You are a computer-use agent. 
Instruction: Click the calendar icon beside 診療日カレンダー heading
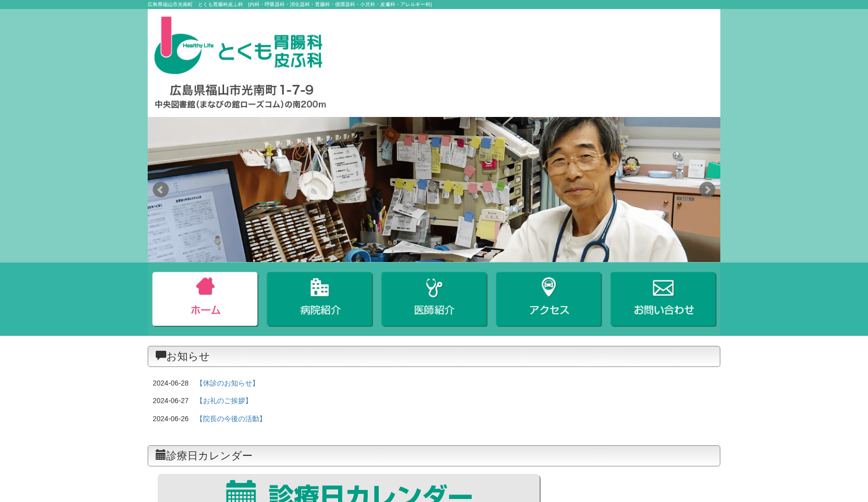click(x=161, y=455)
